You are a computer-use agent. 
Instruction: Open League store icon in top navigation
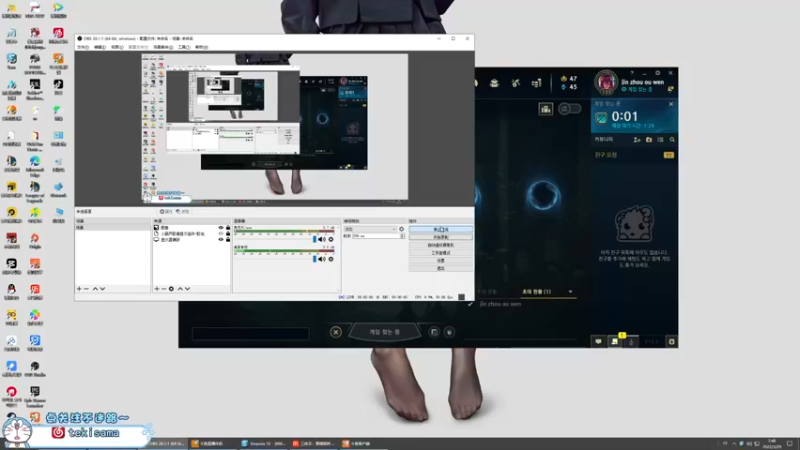pyautogui.click(x=536, y=83)
